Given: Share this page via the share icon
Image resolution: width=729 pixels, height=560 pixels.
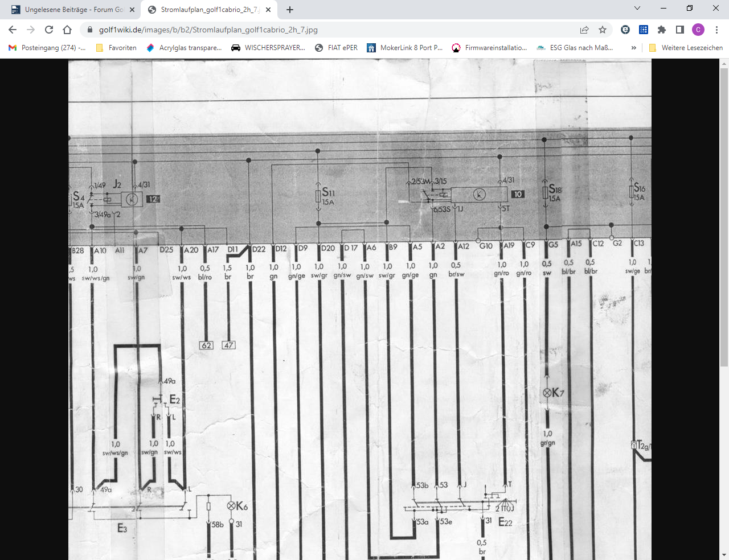Looking at the screenshot, I should 584,30.
